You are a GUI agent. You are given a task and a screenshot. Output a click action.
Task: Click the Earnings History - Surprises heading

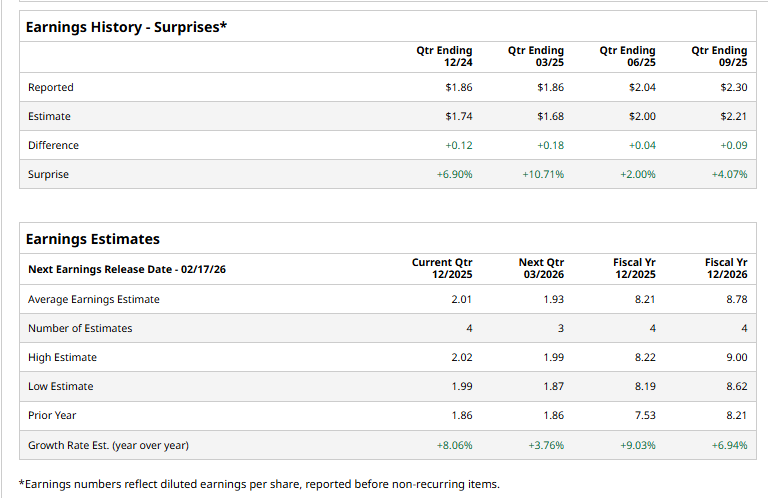126,26
